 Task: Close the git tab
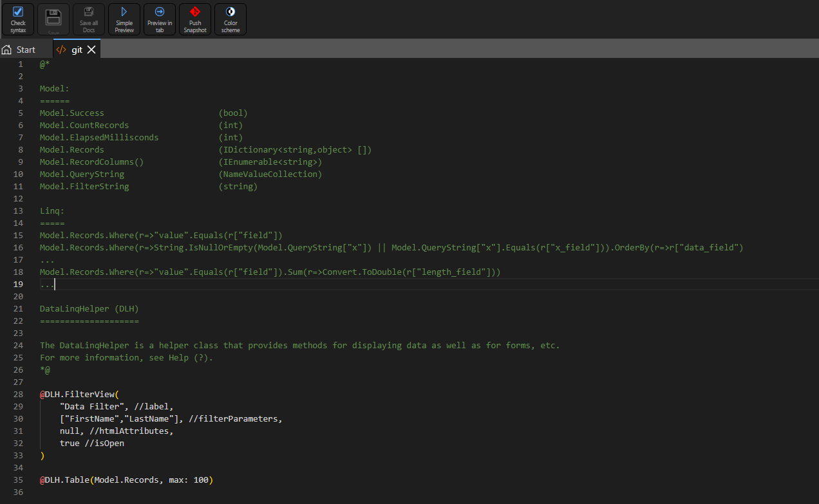(x=91, y=50)
